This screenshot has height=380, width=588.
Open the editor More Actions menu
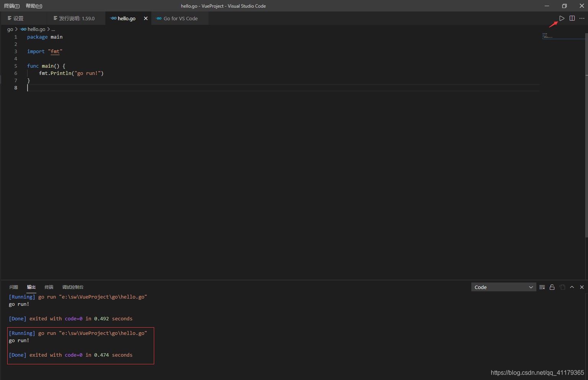[582, 18]
